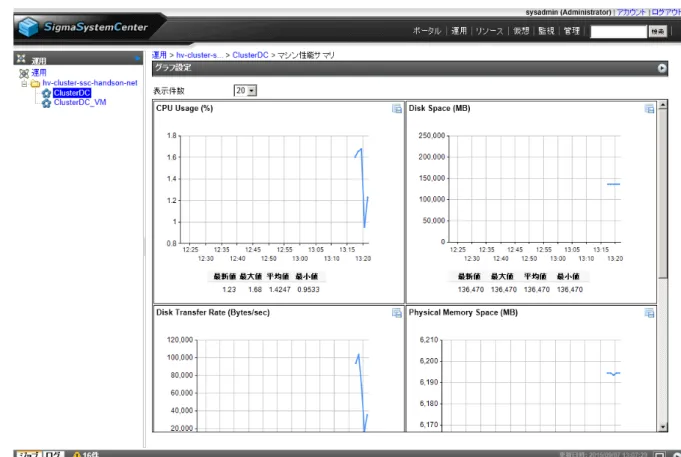The image size is (681, 457).
Task: Collapse the hv-cluster-ssc-handson-net tree node
Action: click(x=24, y=83)
